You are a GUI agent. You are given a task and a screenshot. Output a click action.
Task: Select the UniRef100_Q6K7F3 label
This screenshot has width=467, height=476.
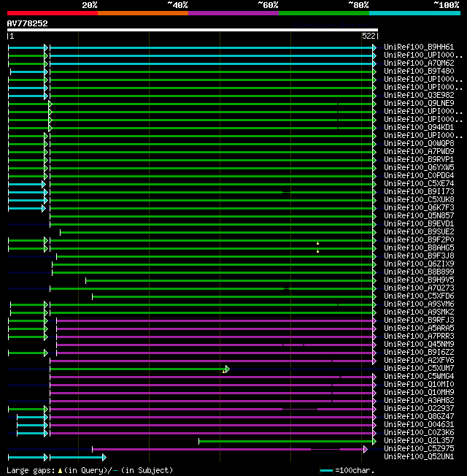pos(419,207)
